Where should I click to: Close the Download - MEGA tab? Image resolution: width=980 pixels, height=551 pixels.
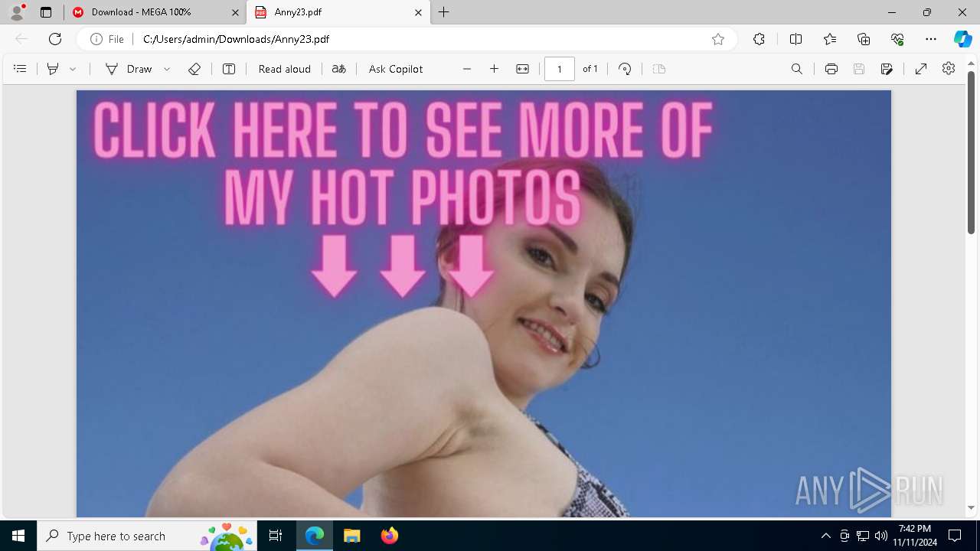click(x=234, y=12)
